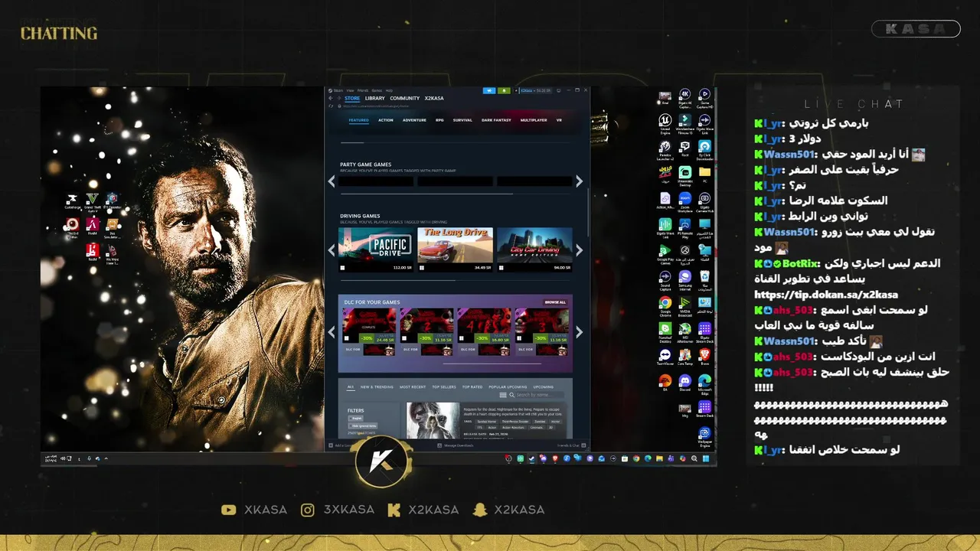
Task: Move Driving Games carousel to the left
Action: coord(332,249)
